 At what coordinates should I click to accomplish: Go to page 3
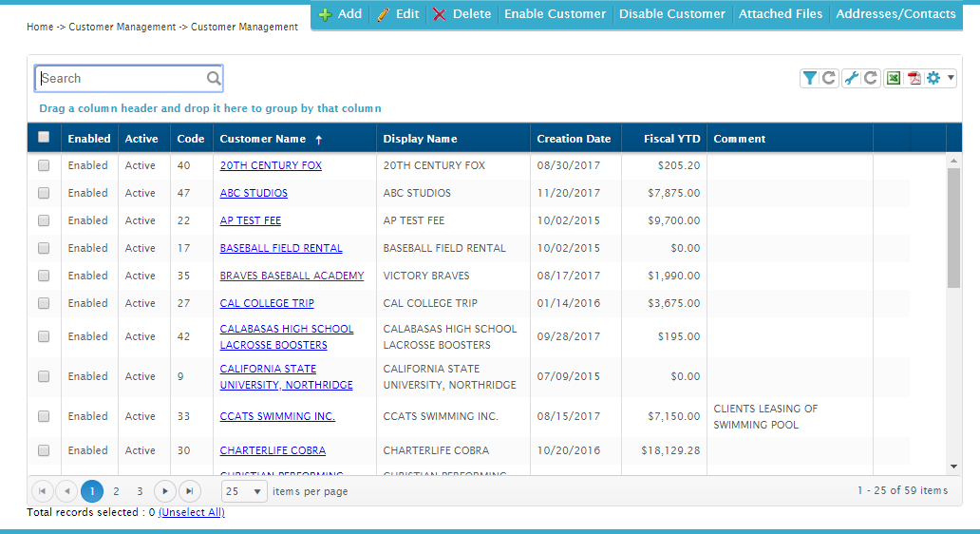tap(140, 491)
